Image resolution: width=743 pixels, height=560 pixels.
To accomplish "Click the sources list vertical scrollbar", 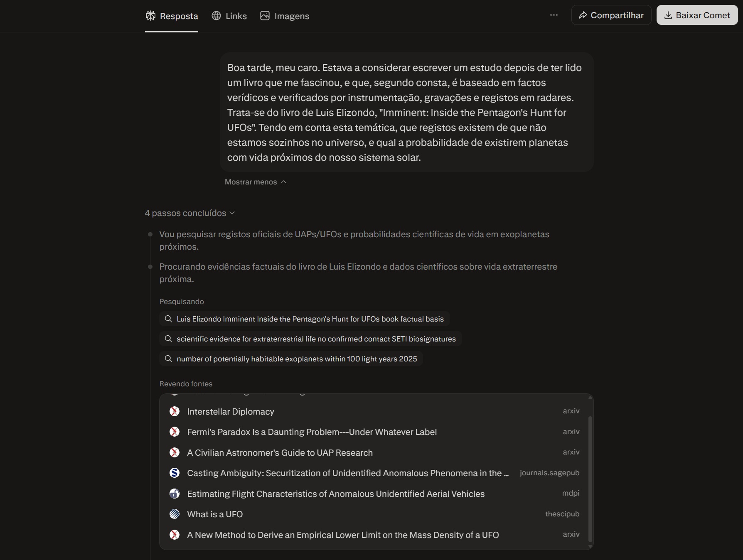I will (590, 478).
